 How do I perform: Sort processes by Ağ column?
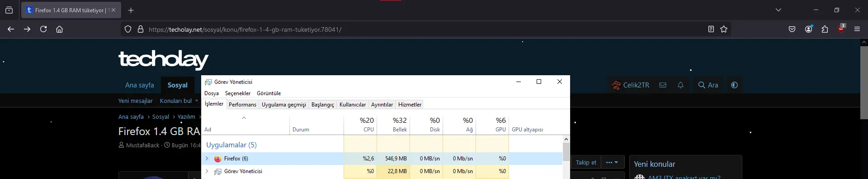(x=459, y=125)
